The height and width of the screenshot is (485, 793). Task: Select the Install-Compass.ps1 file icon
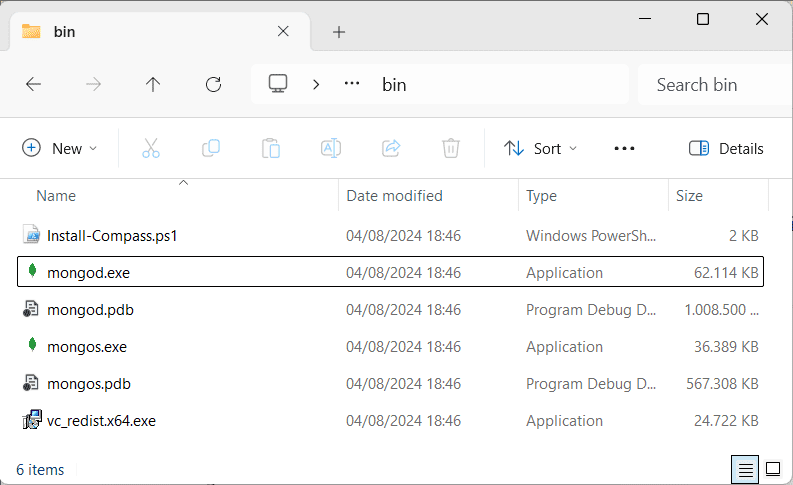(x=31, y=235)
